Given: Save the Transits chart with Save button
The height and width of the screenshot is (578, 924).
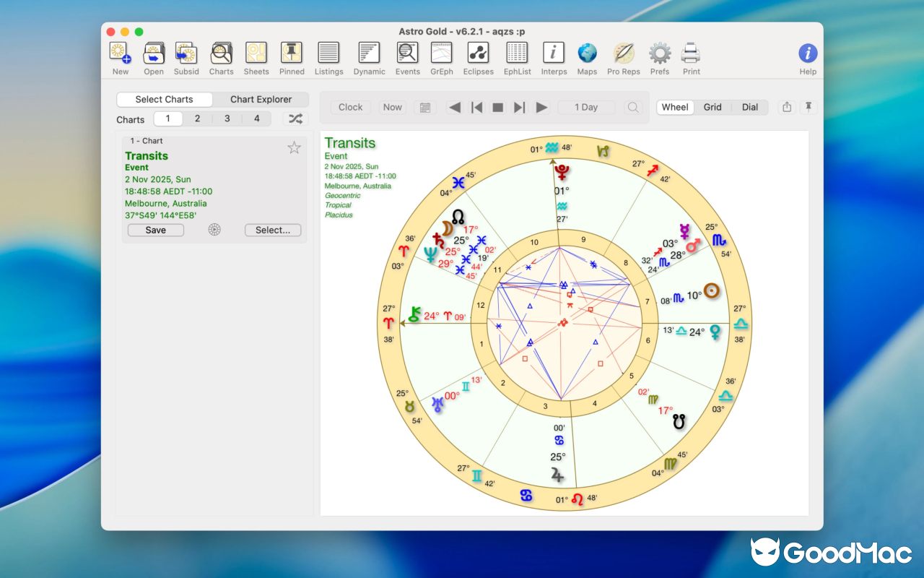Looking at the screenshot, I should [155, 230].
